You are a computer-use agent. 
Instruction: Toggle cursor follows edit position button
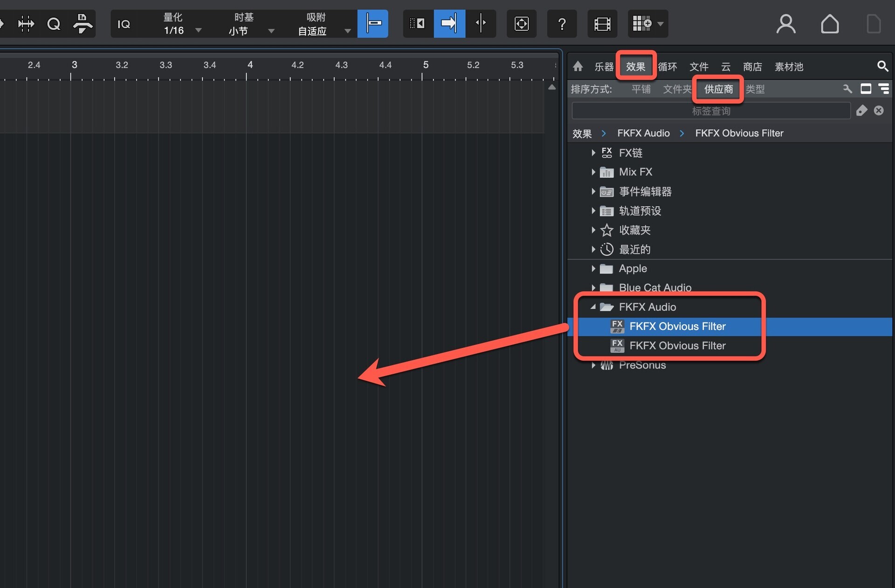pyautogui.click(x=481, y=23)
